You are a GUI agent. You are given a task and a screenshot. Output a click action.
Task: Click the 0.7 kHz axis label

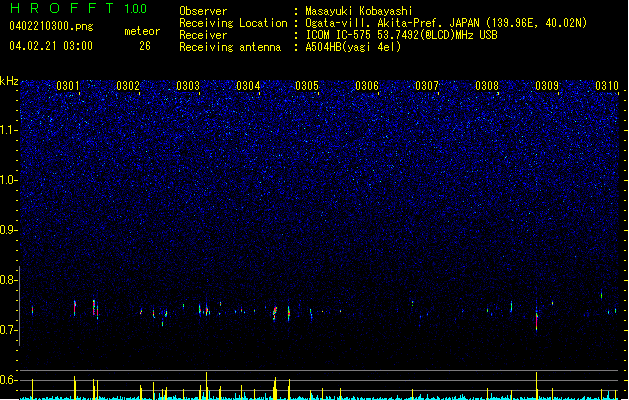[9, 330]
